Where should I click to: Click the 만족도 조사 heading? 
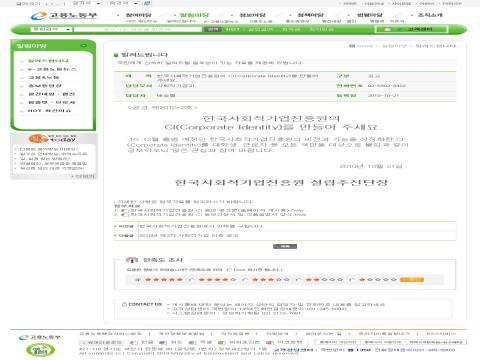point(163,260)
